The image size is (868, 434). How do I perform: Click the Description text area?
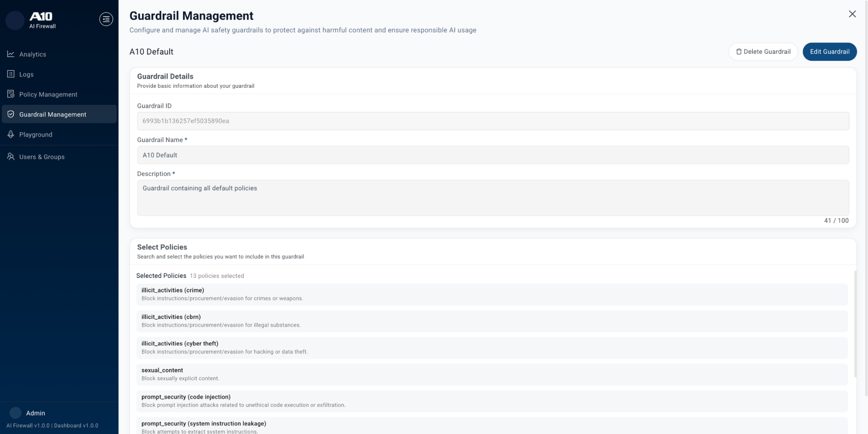click(492, 198)
